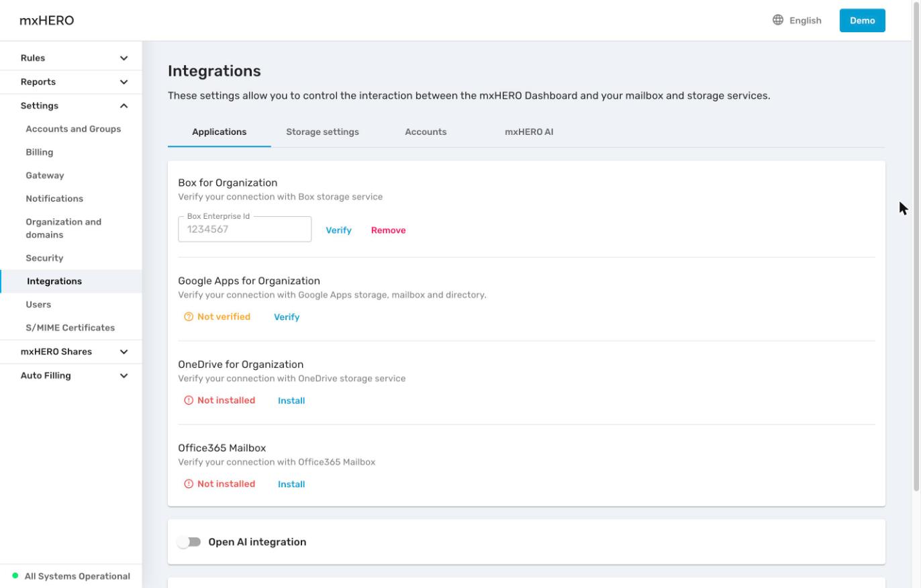
Task: Click the page vertical scrollbar
Action: (x=916, y=245)
